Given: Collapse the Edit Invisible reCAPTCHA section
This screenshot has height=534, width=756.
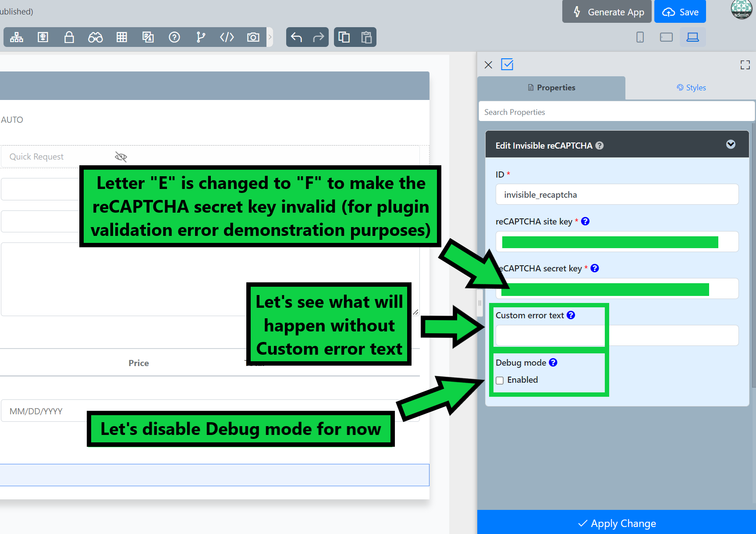Looking at the screenshot, I should tap(731, 144).
